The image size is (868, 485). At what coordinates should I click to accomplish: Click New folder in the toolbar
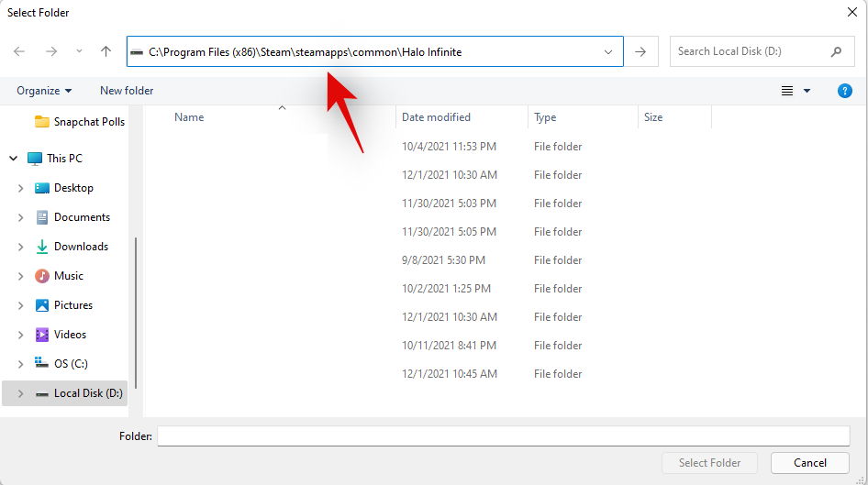(127, 91)
